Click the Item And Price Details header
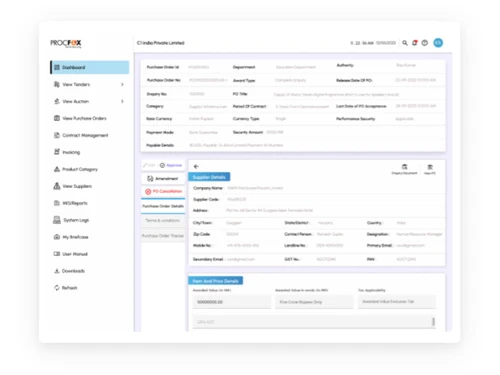 tap(215, 281)
